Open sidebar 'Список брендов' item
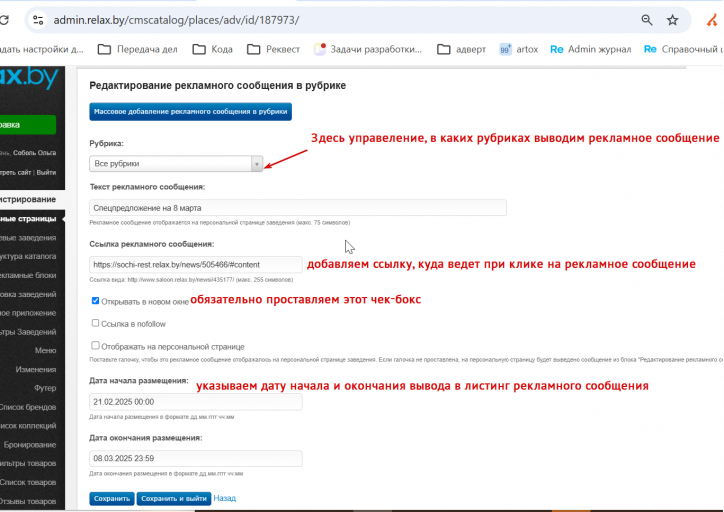The height and width of the screenshot is (512, 724). (28, 407)
